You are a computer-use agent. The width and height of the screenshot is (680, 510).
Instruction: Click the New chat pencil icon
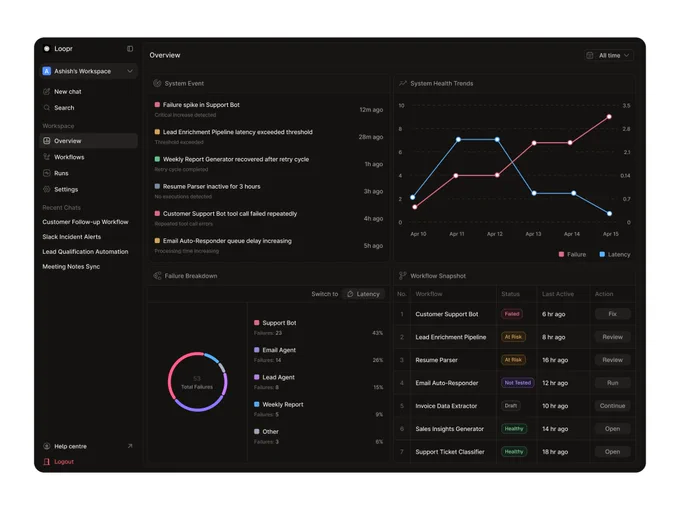[x=47, y=92]
